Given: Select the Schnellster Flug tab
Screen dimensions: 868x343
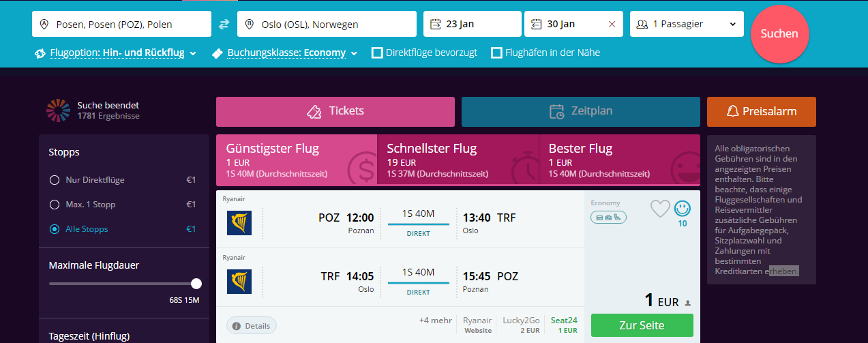Looking at the screenshot, I should (458, 160).
